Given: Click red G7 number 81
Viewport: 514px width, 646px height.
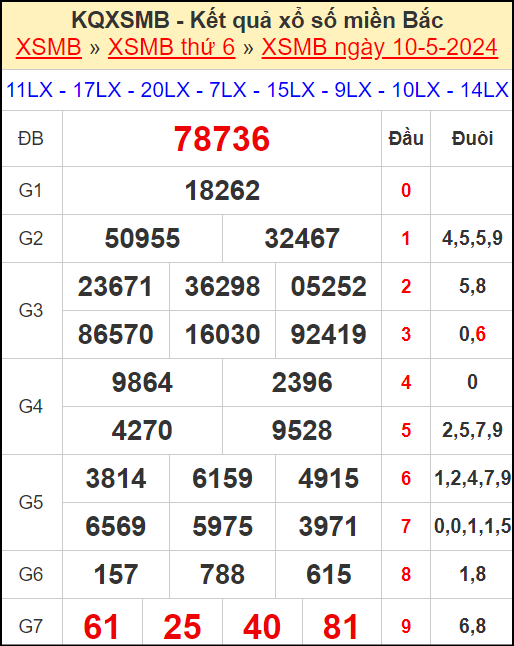Looking at the screenshot, I should click(341, 627).
